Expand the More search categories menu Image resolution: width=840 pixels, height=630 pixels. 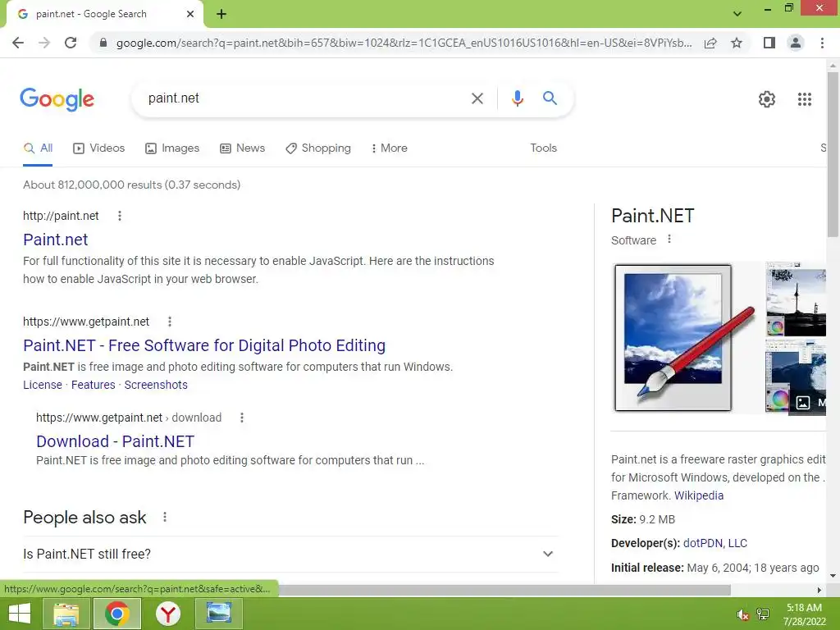tap(390, 148)
